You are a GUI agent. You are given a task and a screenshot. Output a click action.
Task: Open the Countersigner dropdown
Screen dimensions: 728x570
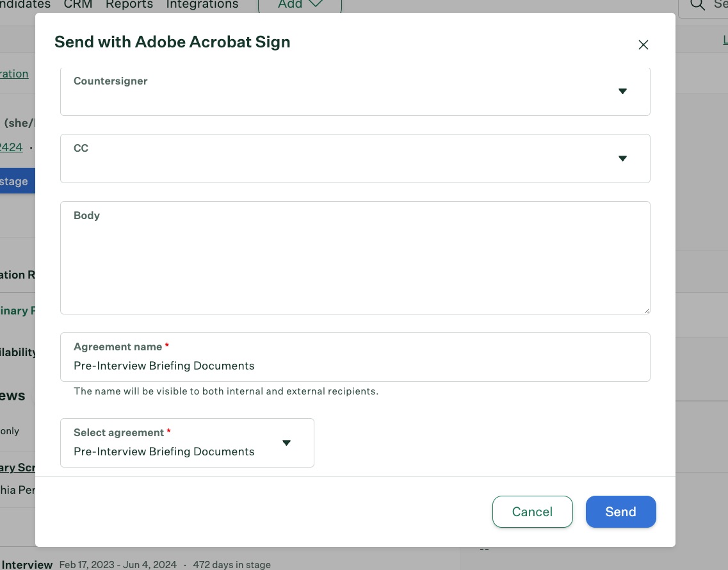pyautogui.click(x=355, y=92)
